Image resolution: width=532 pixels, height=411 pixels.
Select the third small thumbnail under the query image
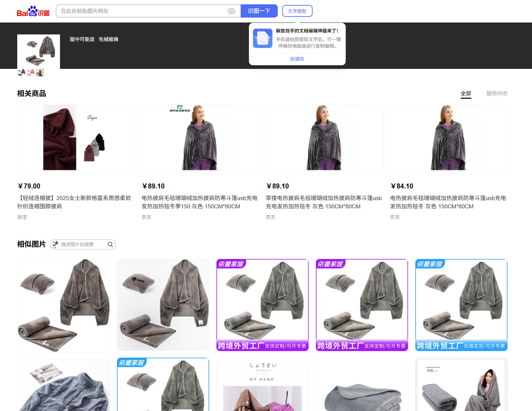40,73
